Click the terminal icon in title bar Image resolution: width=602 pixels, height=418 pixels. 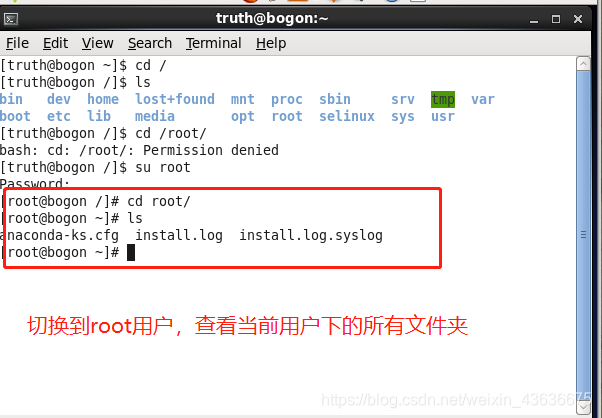point(10,19)
